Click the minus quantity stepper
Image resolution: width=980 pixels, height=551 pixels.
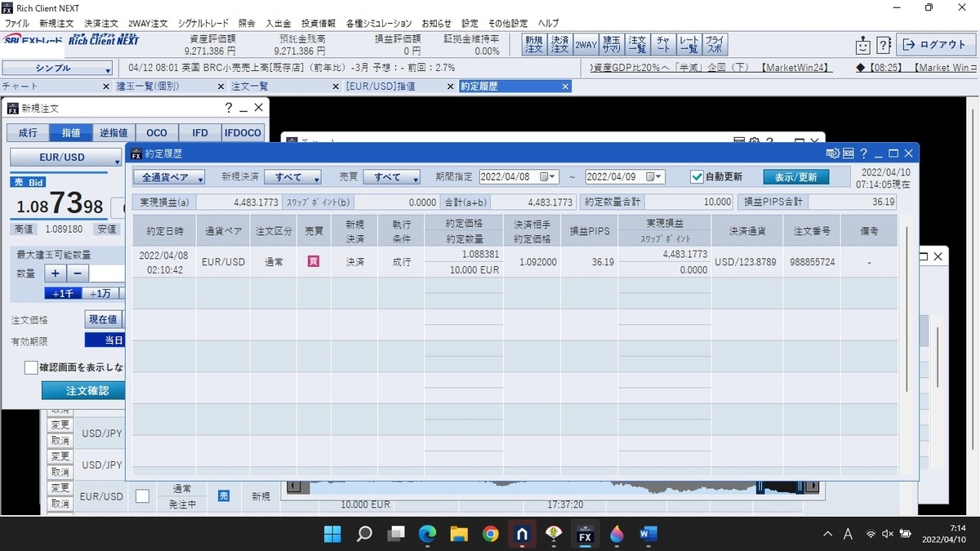pyautogui.click(x=77, y=274)
